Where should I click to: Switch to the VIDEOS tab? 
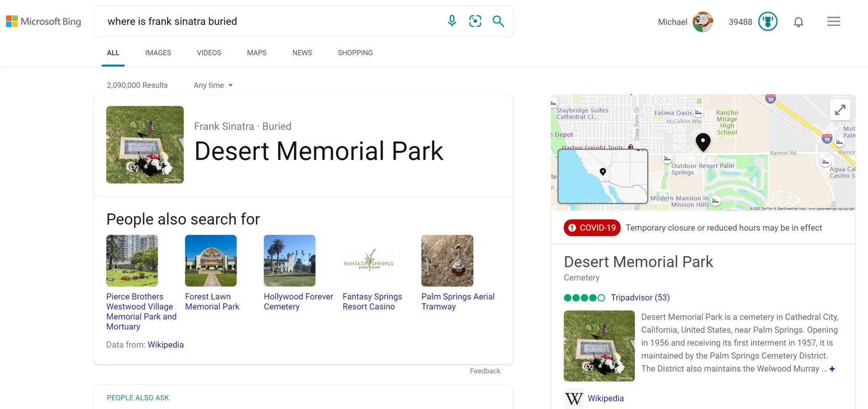tap(209, 53)
